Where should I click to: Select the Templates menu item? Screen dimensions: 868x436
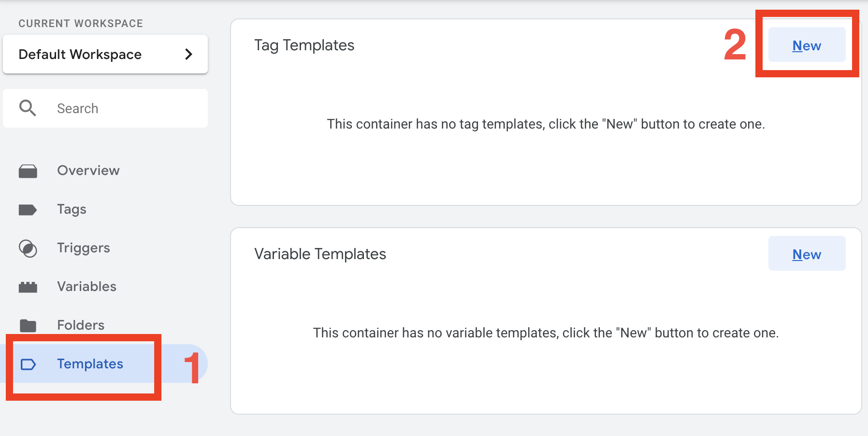click(90, 364)
